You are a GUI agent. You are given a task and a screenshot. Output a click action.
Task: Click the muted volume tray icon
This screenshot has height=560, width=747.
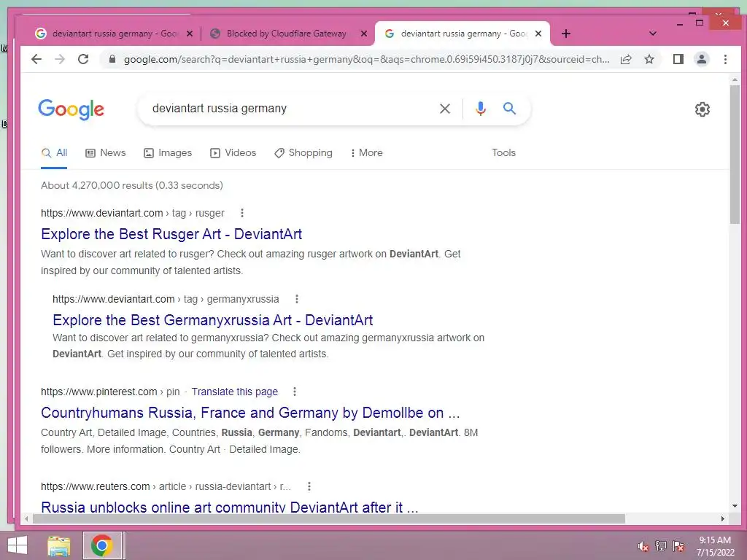coord(643,546)
